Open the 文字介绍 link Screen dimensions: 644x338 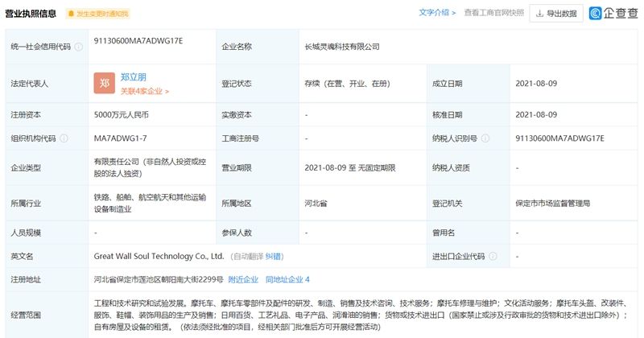point(437,13)
